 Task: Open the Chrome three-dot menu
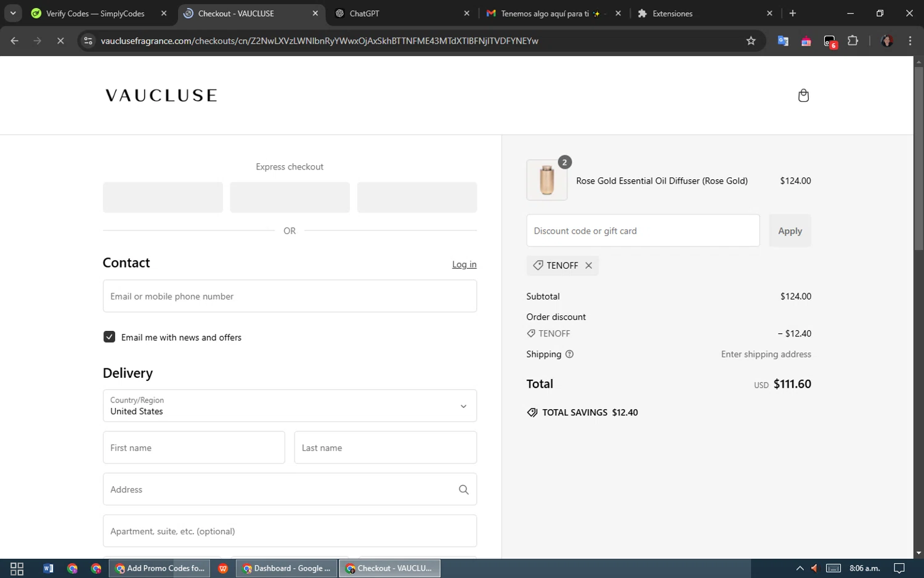click(x=910, y=41)
